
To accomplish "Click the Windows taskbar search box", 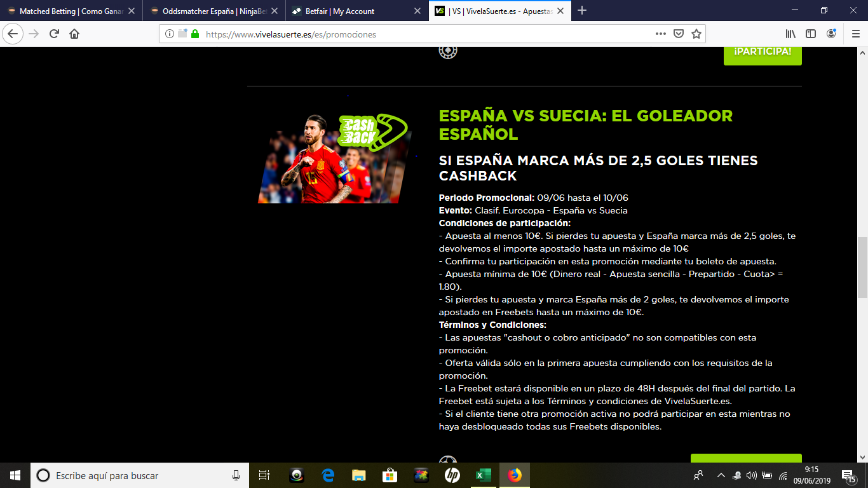I will point(140,475).
